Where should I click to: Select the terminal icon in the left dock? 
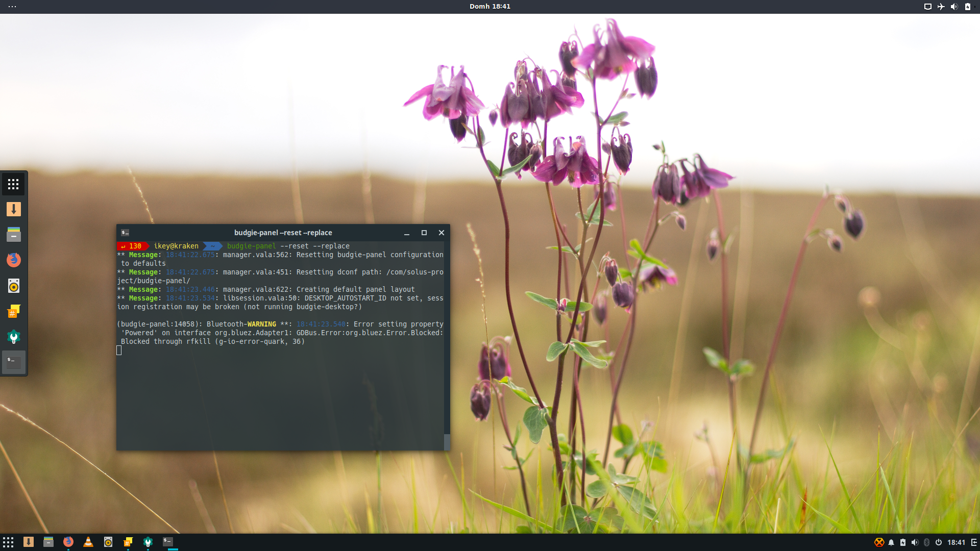(13, 362)
